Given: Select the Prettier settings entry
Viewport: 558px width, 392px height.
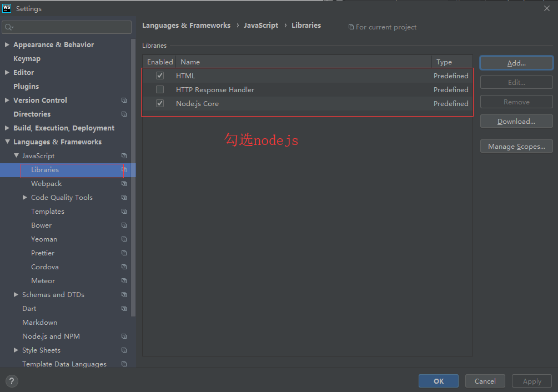Looking at the screenshot, I should 43,253.
